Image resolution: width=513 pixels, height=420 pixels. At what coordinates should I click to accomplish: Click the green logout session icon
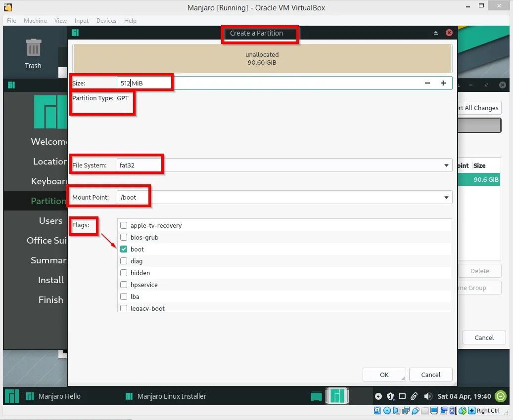coord(500,396)
